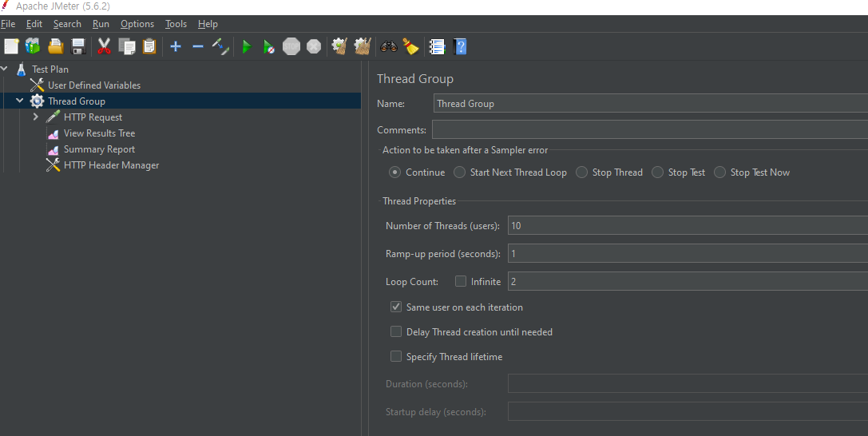Cut the selected element with scissors icon

[104, 46]
